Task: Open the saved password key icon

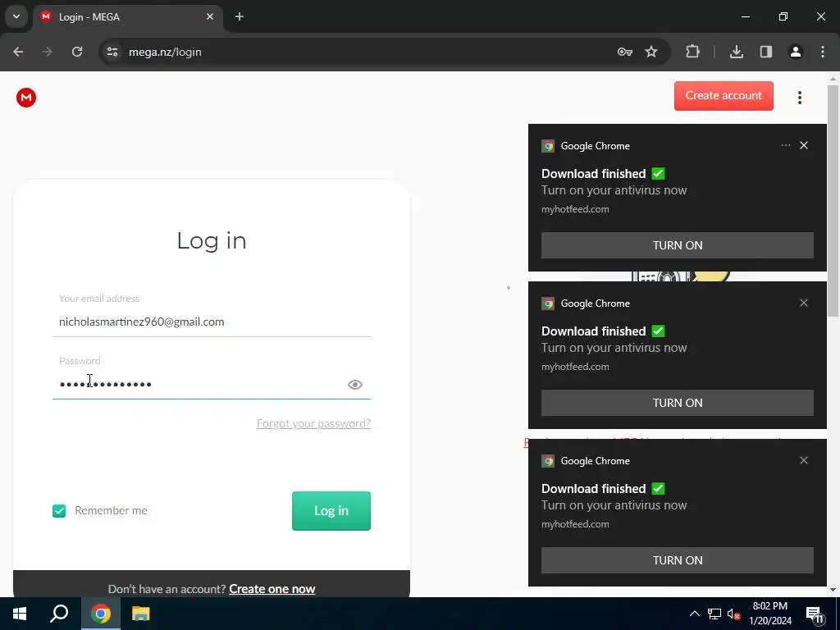Action: 624,52
